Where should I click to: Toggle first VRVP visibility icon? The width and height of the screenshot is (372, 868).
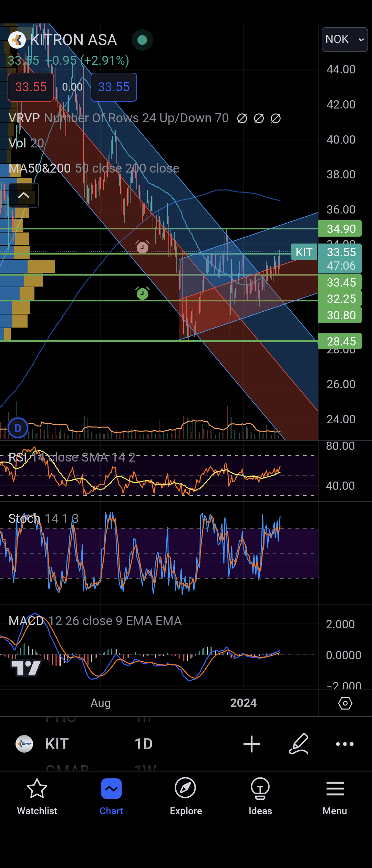click(242, 118)
